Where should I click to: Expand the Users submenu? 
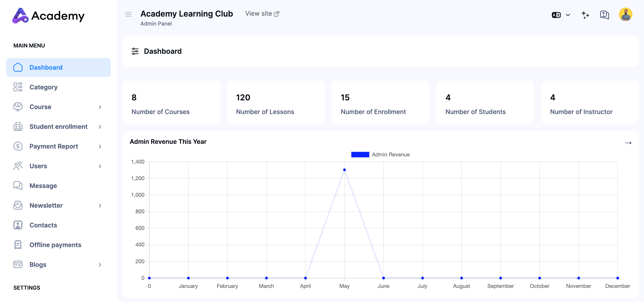[x=100, y=166]
